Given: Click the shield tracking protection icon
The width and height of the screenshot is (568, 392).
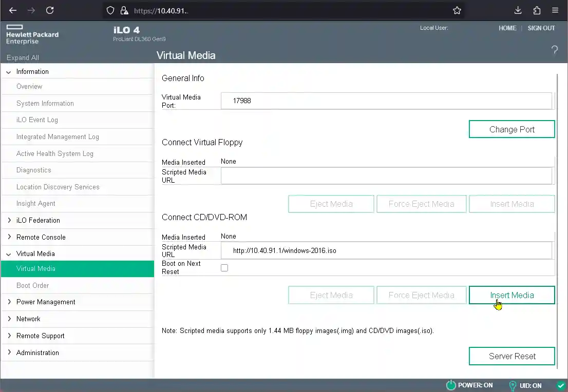Looking at the screenshot, I should click(x=110, y=10).
